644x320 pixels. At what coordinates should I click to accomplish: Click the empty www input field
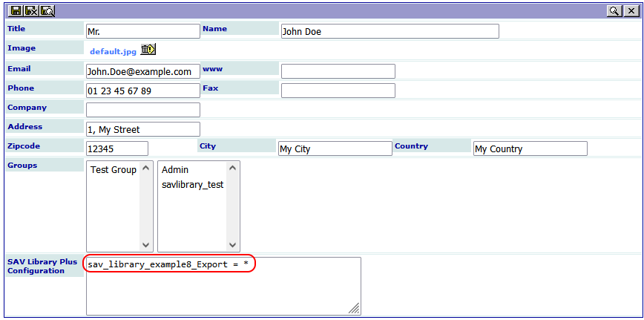point(338,71)
